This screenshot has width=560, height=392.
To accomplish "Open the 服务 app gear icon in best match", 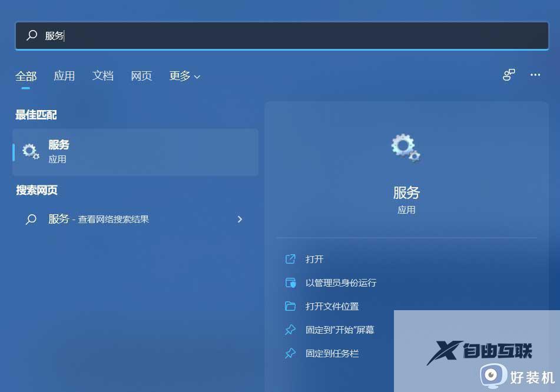I will pos(30,151).
